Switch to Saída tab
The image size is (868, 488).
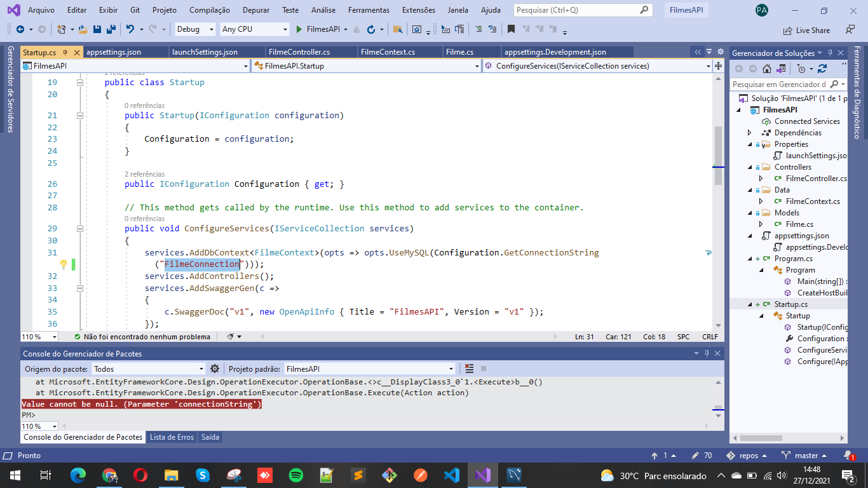coord(210,437)
